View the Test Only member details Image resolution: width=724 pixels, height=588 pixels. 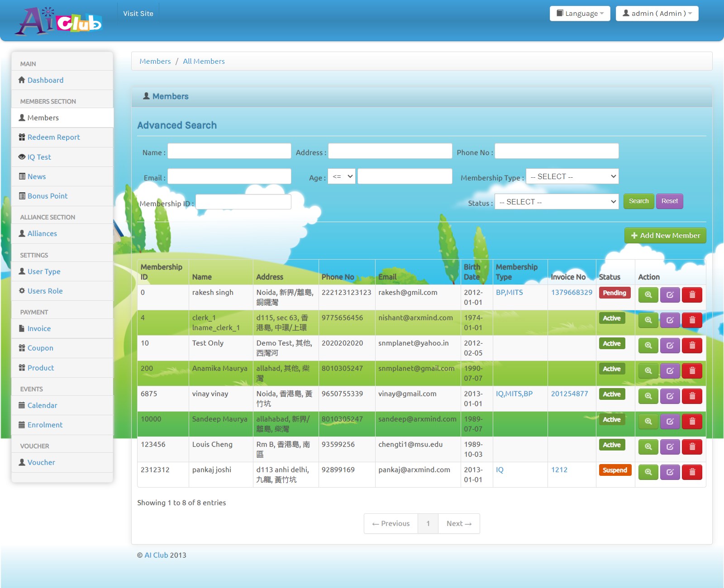click(x=648, y=346)
